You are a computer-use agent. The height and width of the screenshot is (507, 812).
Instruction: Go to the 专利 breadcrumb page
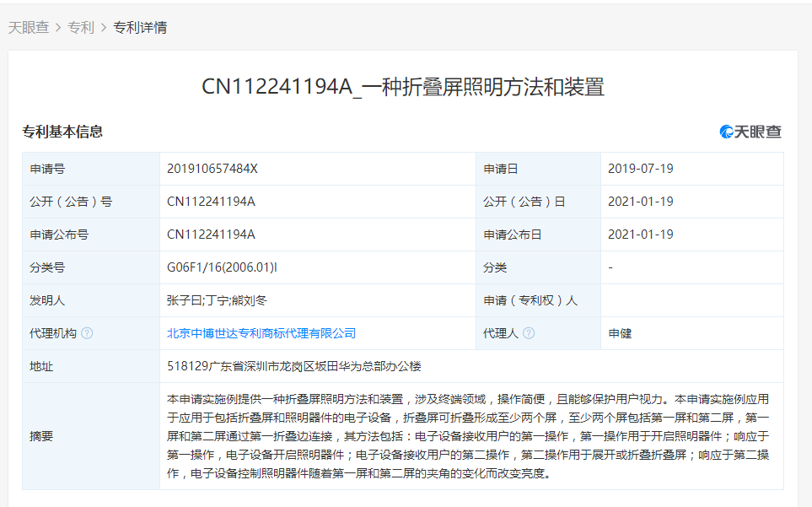pyautogui.click(x=81, y=28)
